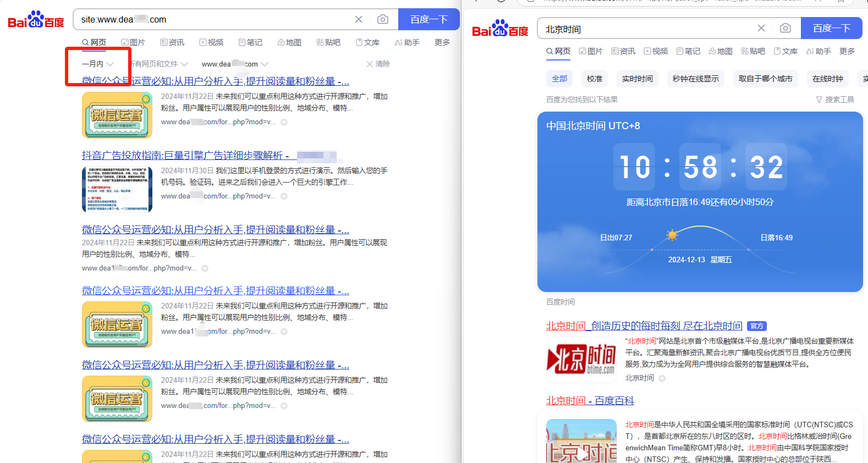Image resolution: width=868 pixels, height=463 pixels.
Task: Click 百度一下 button in right window
Action: pos(832,28)
